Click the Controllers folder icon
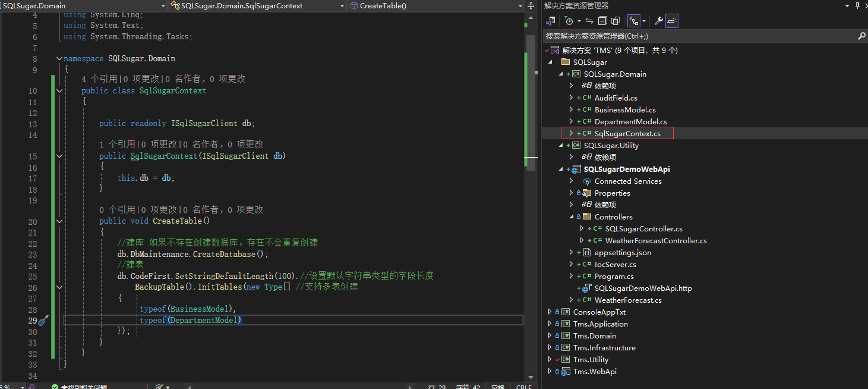The width and height of the screenshot is (868, 389). (586, 217)
